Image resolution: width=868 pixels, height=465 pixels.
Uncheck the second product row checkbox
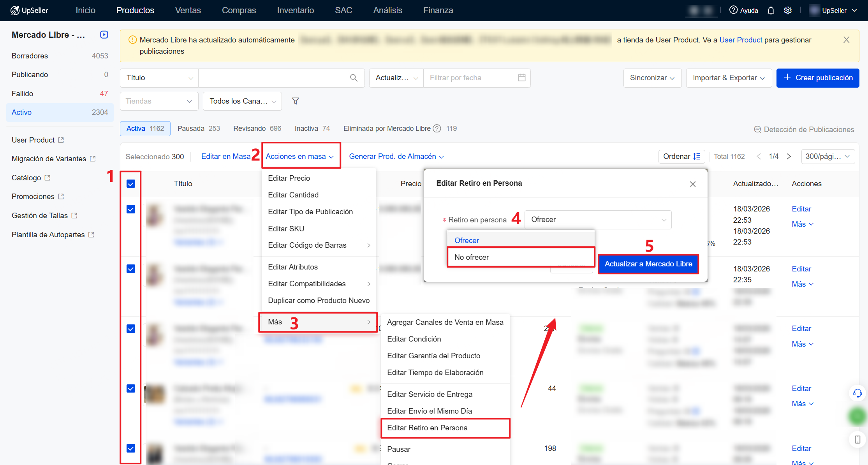coord(131,269)
